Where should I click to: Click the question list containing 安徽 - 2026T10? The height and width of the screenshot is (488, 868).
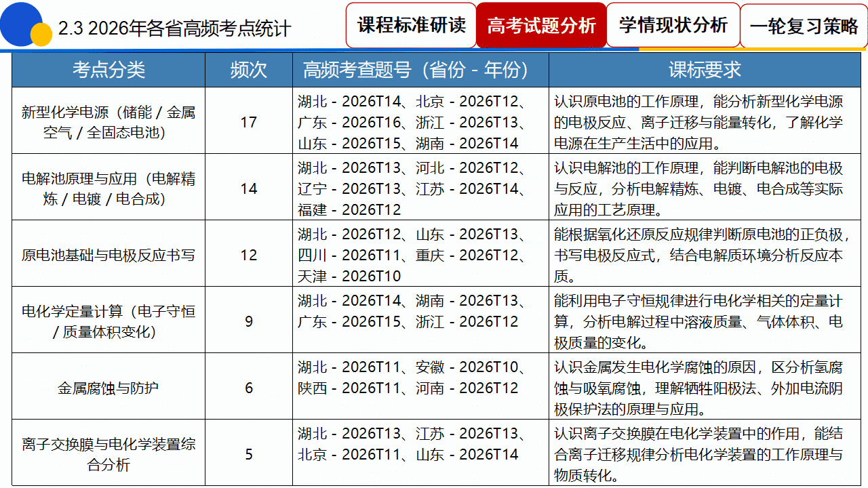420,388
